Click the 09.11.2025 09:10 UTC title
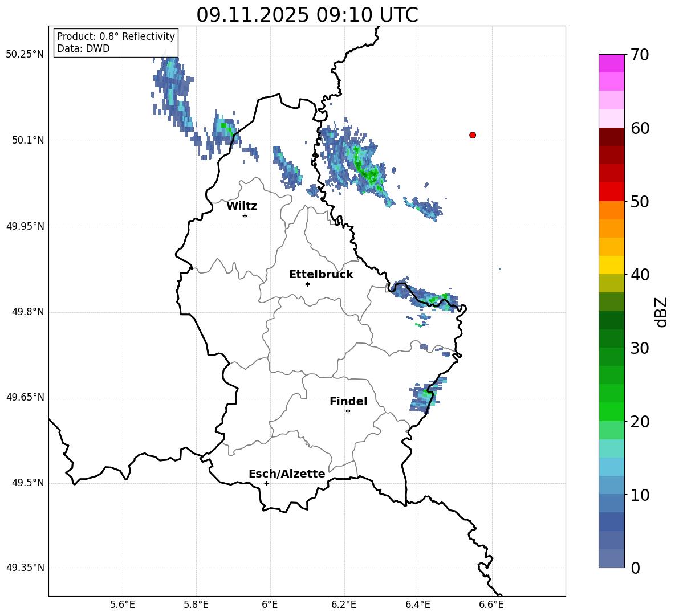Viewport: 675px width, 616px height. pos(307,15)
